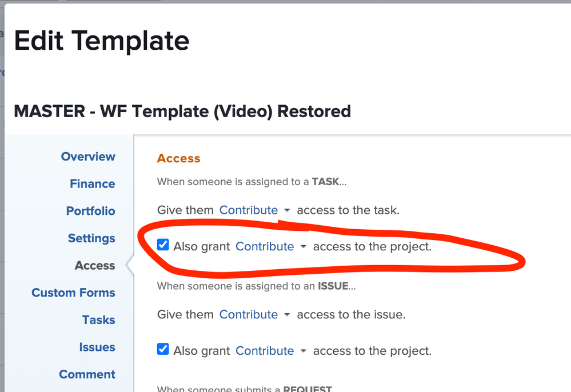The width and height of the screenshot is (571, 392).
Task: Switch to the Tasks section
Action: [98, 320]
